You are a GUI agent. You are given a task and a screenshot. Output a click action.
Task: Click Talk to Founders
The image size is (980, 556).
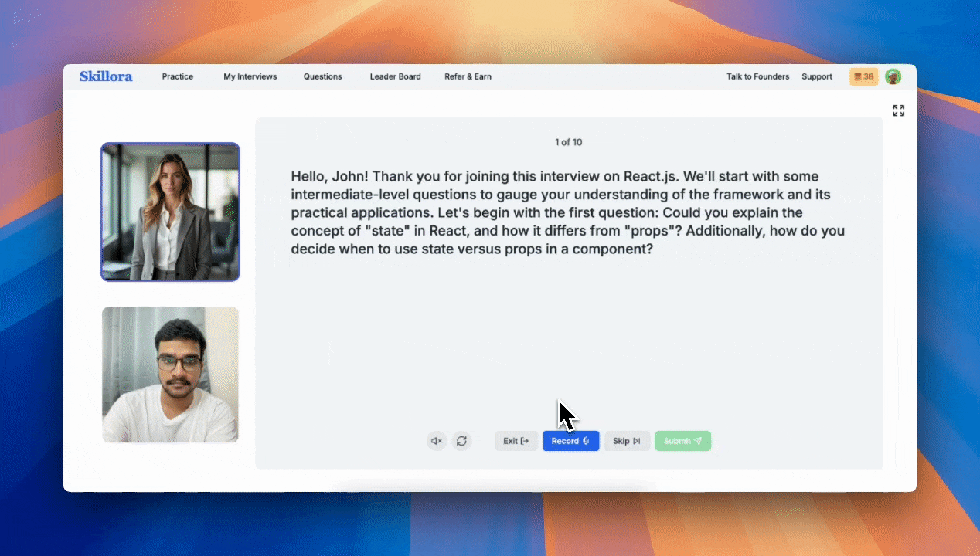tap(757, 76)
